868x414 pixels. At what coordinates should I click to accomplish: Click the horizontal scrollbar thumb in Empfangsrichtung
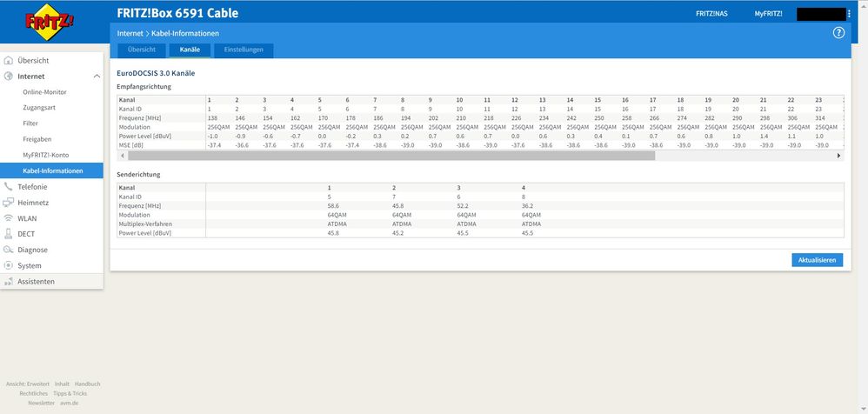391,156
